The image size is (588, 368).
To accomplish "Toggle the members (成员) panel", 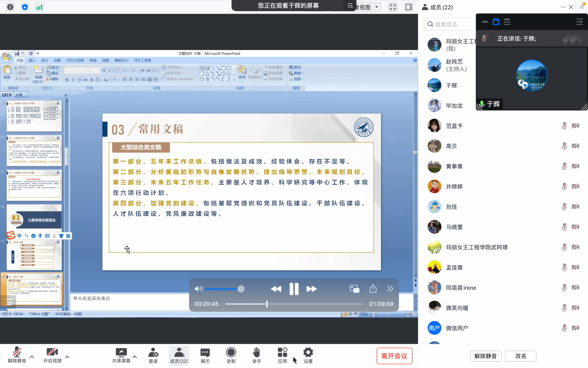I will pyautogui.click(x=179, y=355).
